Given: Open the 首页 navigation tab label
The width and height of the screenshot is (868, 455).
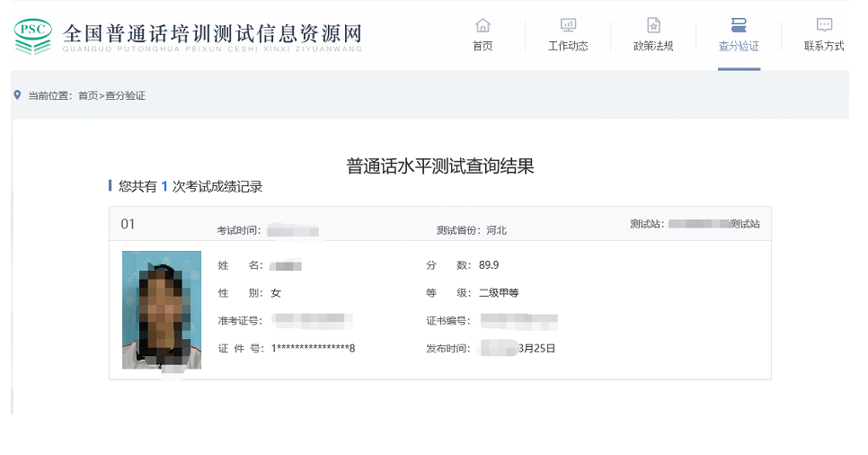Looking at the screenshot, I should click(483, 46).
